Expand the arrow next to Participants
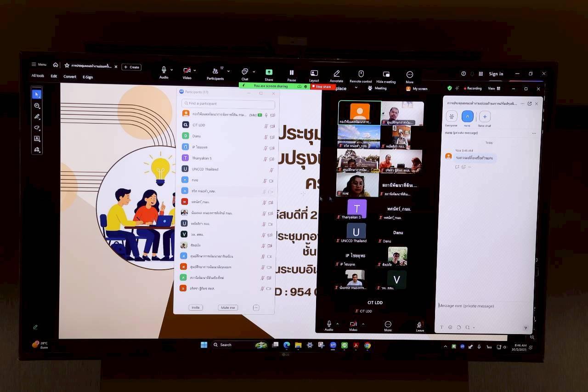 [x=228, y=71]
